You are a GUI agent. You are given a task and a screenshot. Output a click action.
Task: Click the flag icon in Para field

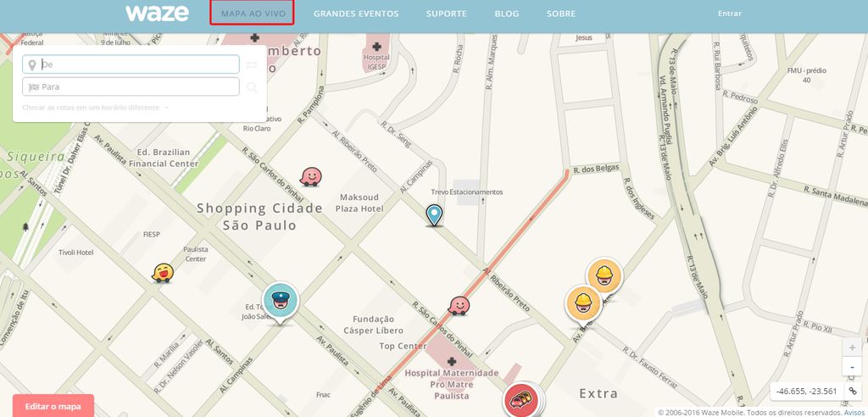(33, 87)
